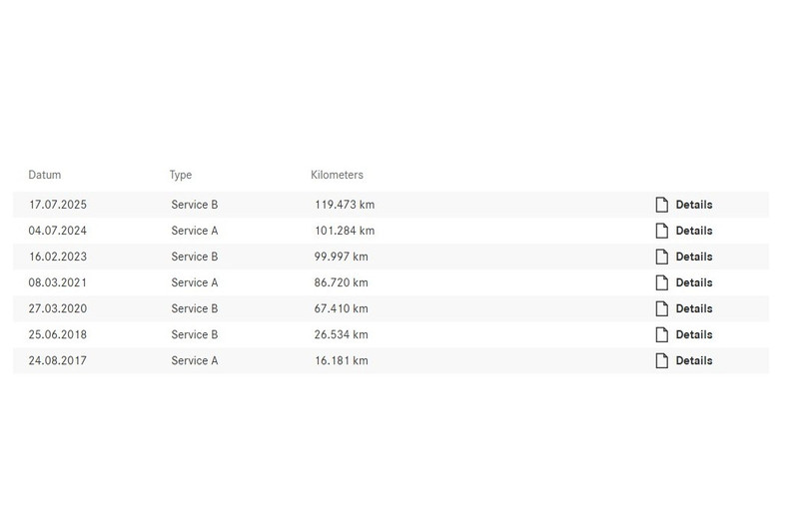Open Details for the 101.284 km service
The width and height of the screenshot is (799, 532).
693,231
